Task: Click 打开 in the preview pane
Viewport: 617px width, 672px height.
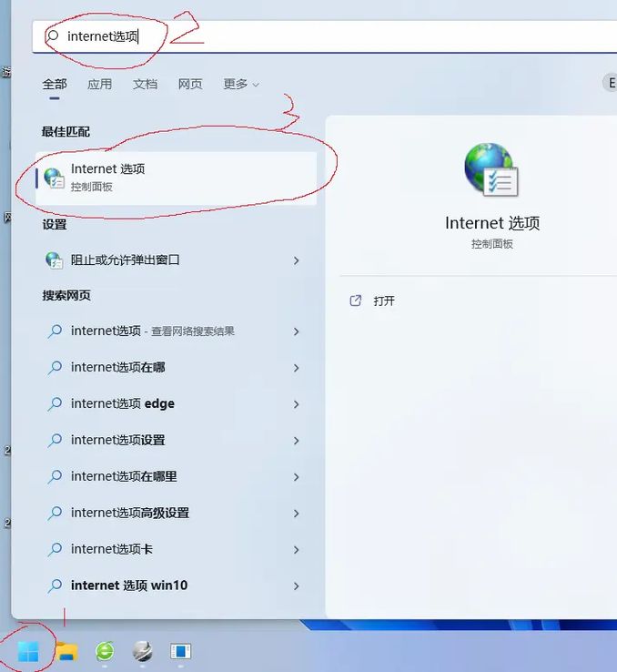Action: (383, 300)
